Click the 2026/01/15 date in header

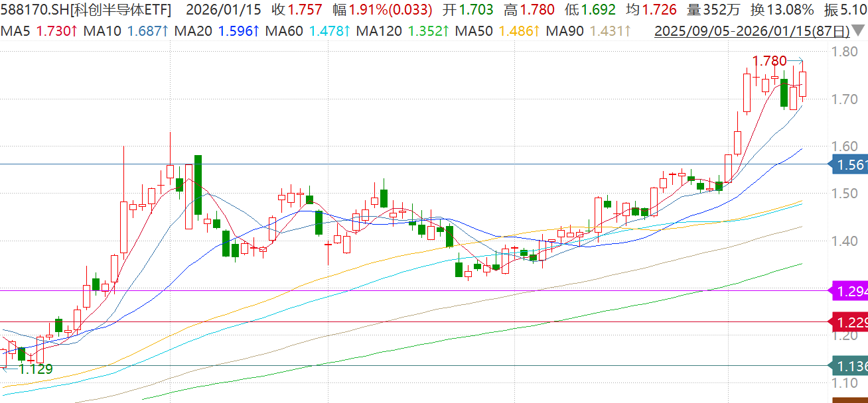point(223,10)
